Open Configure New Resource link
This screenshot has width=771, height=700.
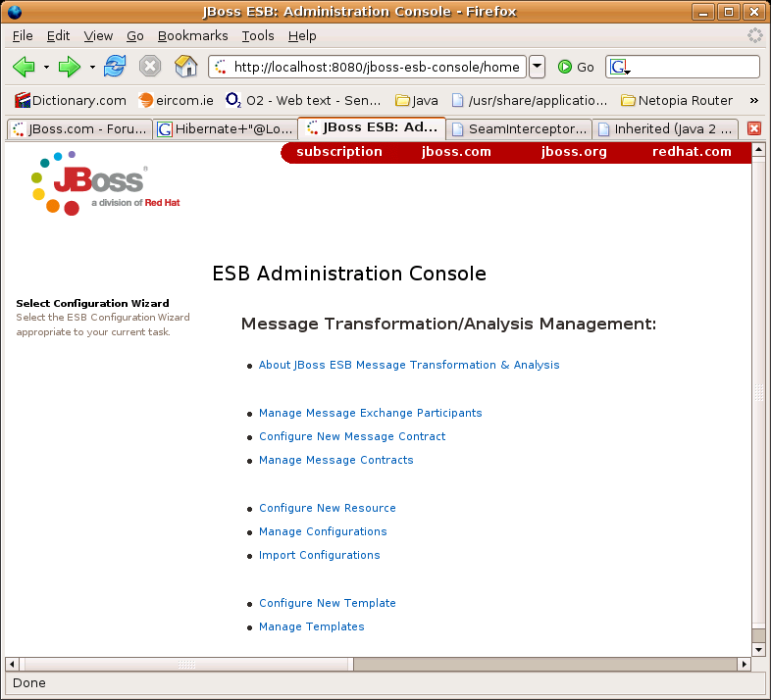(x=327, y=508)
